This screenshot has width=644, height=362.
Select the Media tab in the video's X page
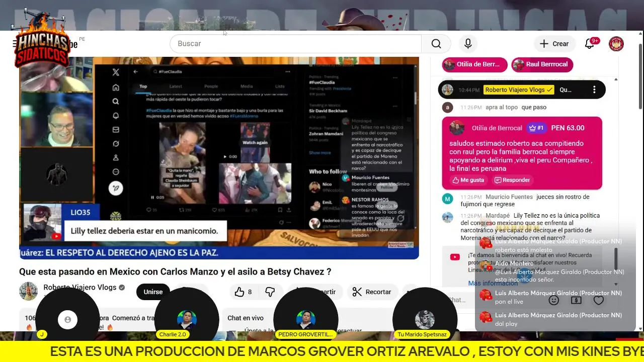tap(247, 86)
